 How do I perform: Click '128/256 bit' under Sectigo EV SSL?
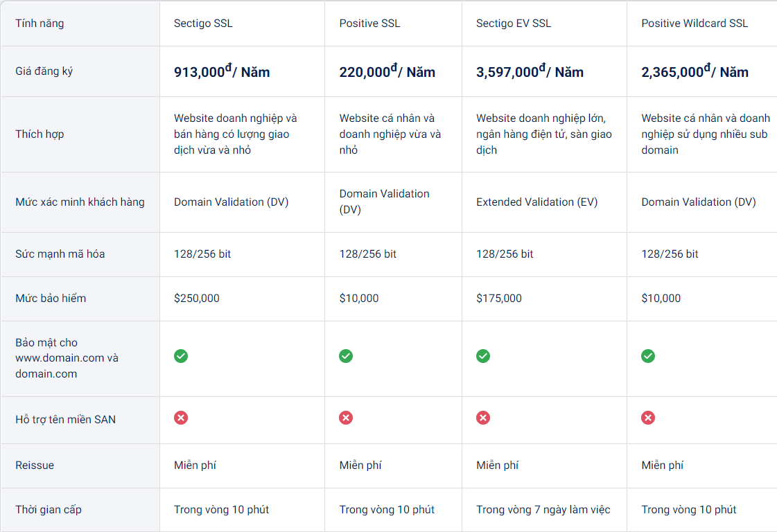505,254
